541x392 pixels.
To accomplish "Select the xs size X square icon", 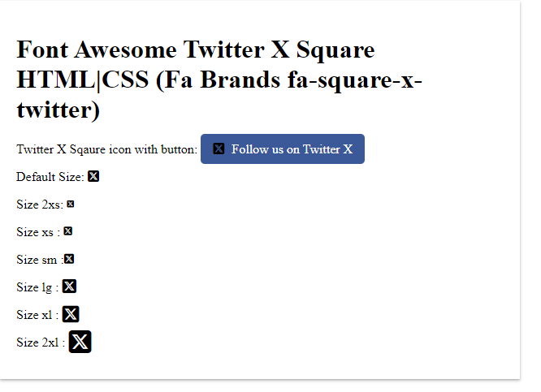I will point(67,231).
